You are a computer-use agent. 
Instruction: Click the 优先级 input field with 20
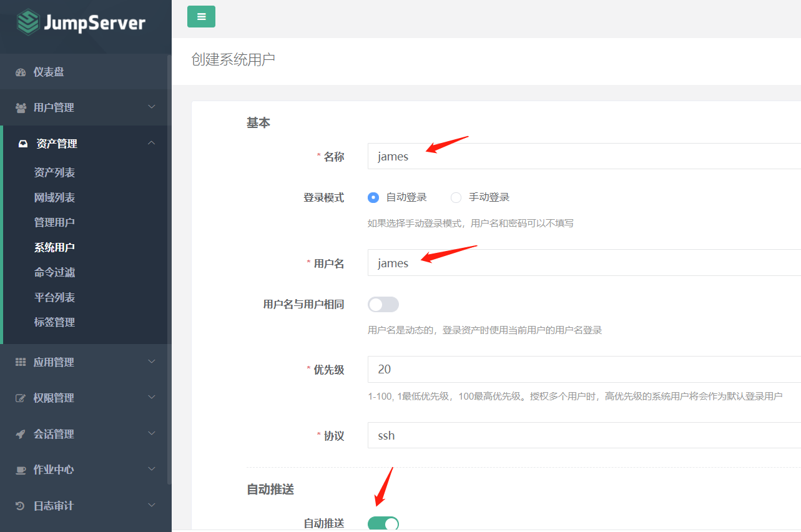tap(584, 369)
